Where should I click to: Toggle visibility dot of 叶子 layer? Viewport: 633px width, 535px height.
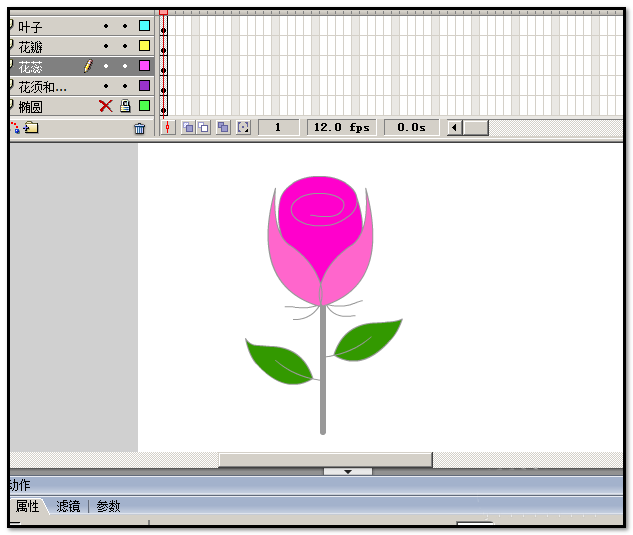point(106,26)
